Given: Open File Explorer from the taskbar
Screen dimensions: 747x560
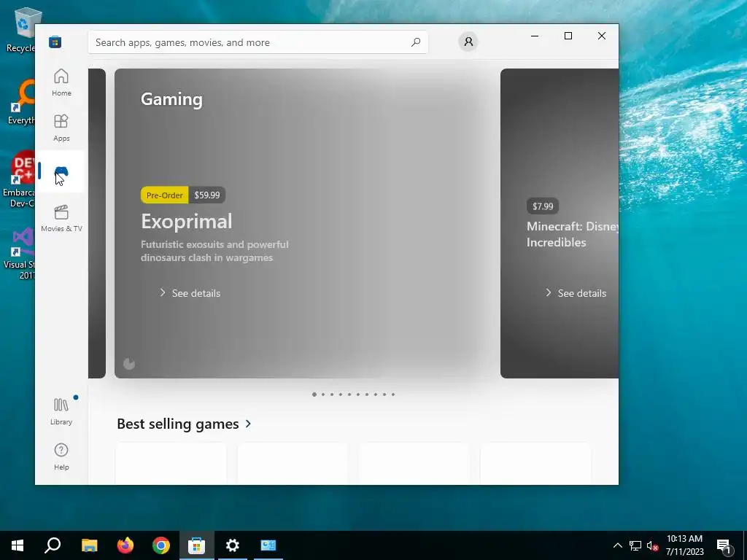Looking at the screenshot, I should coord(89,545).
